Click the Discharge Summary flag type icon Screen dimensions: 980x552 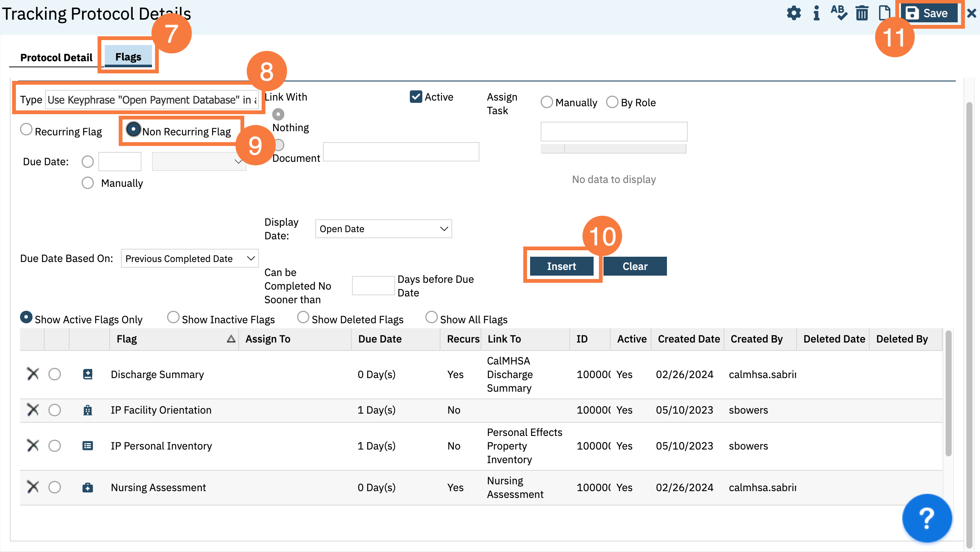[87, 374]
